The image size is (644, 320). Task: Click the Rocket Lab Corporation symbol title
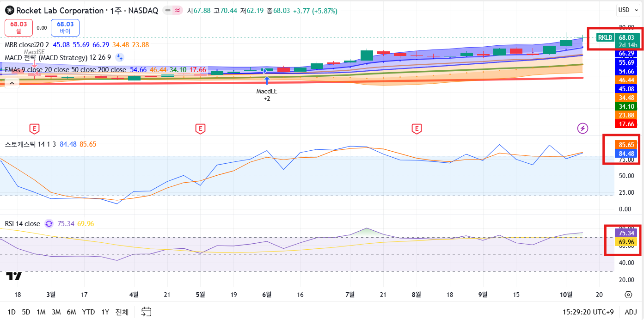point(60,10)
